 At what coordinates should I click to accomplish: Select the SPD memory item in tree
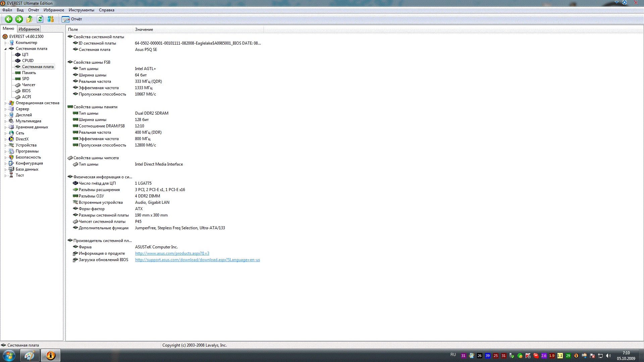click(x=25, y=79)
